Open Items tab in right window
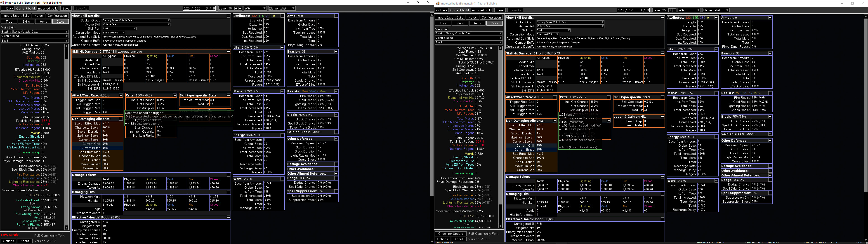Viewport: 868px width, 244px height. pos(477,23)
